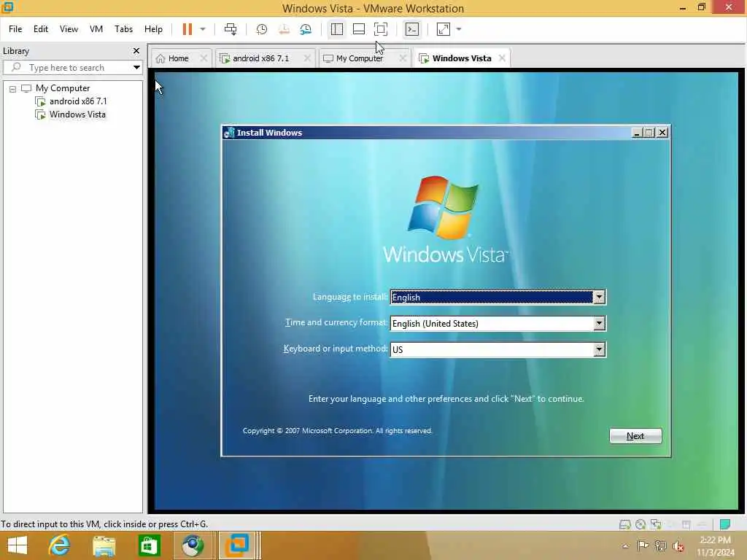Open Action Center flag icon
This screenshot has height=560, width=747.
[643, 545]
